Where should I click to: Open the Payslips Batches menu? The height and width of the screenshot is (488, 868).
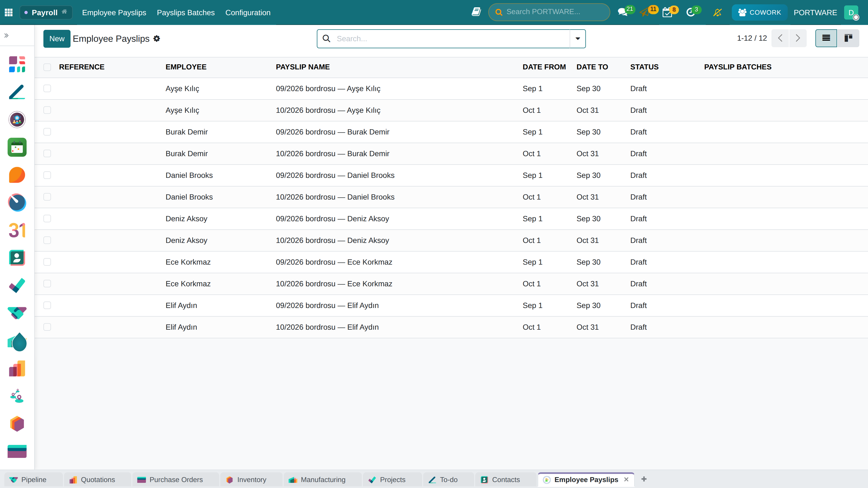point(186,12)
